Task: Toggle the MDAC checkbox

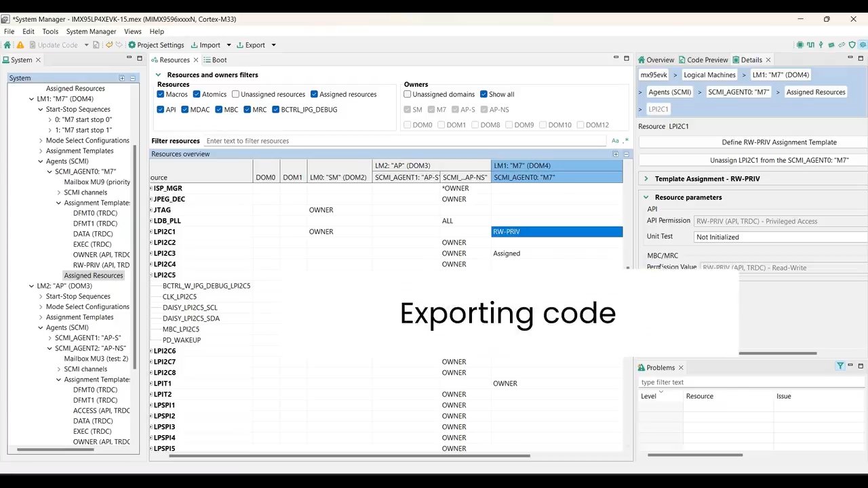Action: [x=185, y=109]
